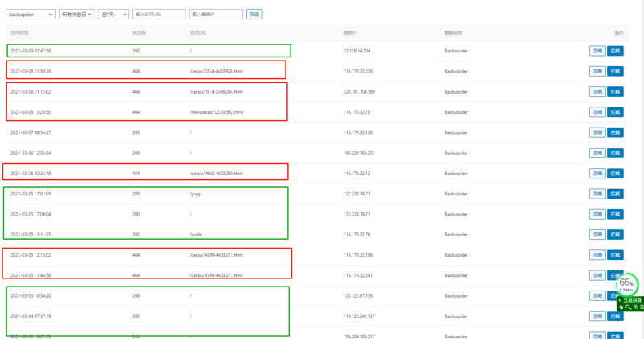Click 忽略 for IP 116.179.32.76
The image size is (644, 339).
coord(597,235)
